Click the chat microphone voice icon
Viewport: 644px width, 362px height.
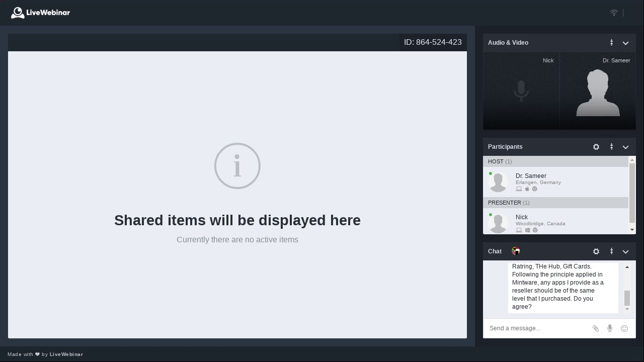(610, 328)
